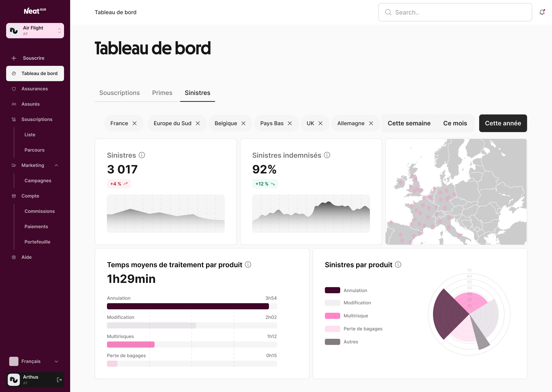Open the Souscrire plus icon
552x392 pixels.
tap(14, 58)
